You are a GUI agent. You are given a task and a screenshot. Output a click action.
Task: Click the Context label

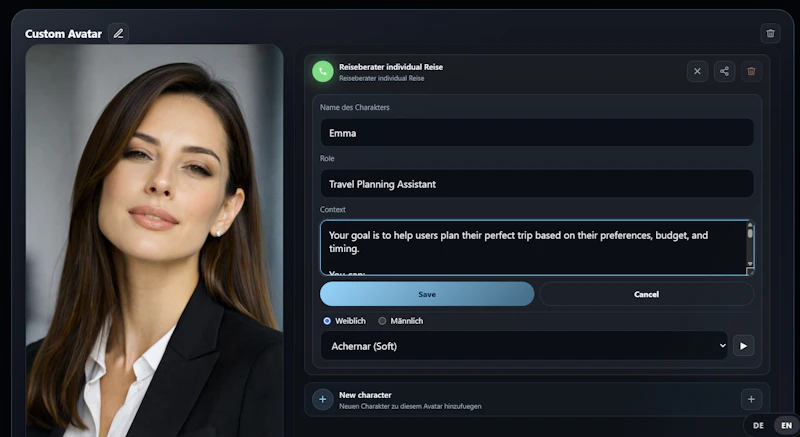[333, 210]
